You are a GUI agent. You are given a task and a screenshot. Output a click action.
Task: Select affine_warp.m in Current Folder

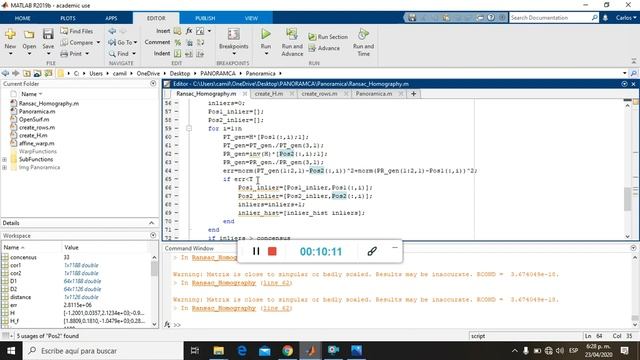point(36,143)
